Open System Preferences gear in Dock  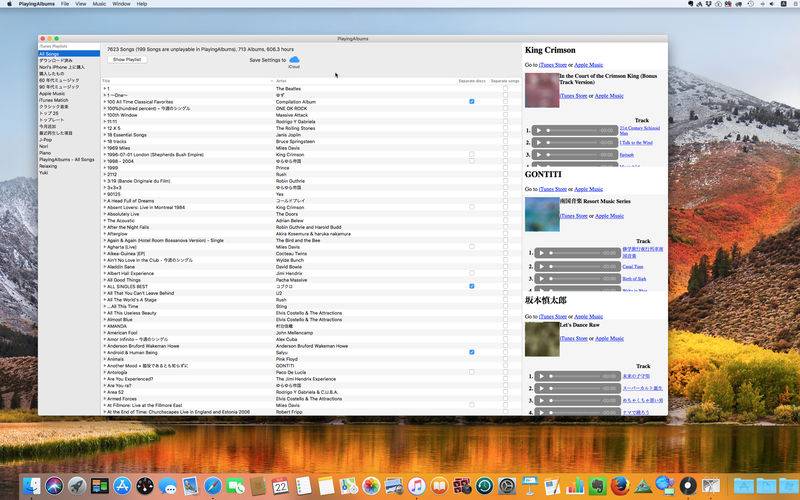(507, 486)
